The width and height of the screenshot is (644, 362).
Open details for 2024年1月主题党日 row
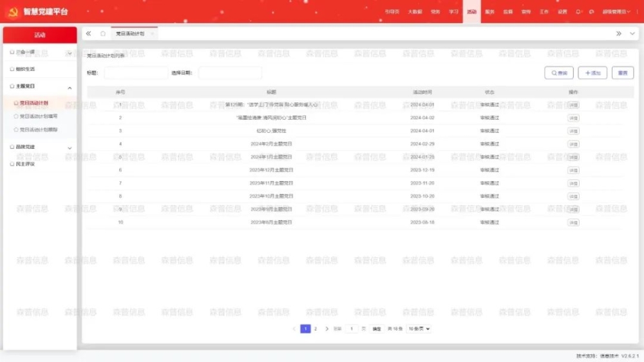coord(573,157)
